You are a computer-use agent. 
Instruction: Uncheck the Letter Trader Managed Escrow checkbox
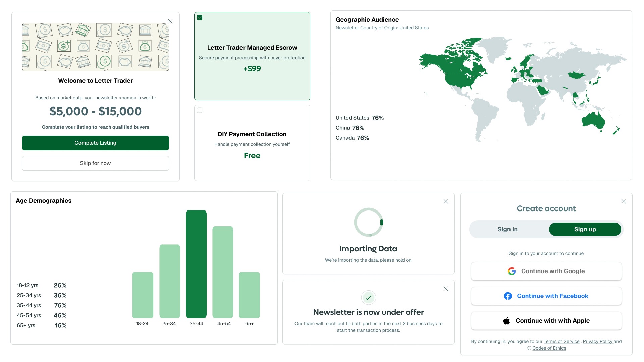[x=200, y=18]
